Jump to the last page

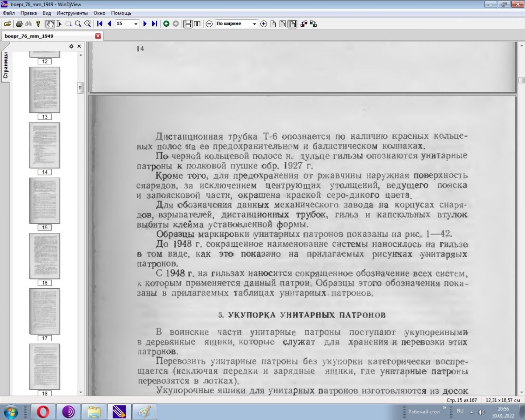click(x=154, y=24)
